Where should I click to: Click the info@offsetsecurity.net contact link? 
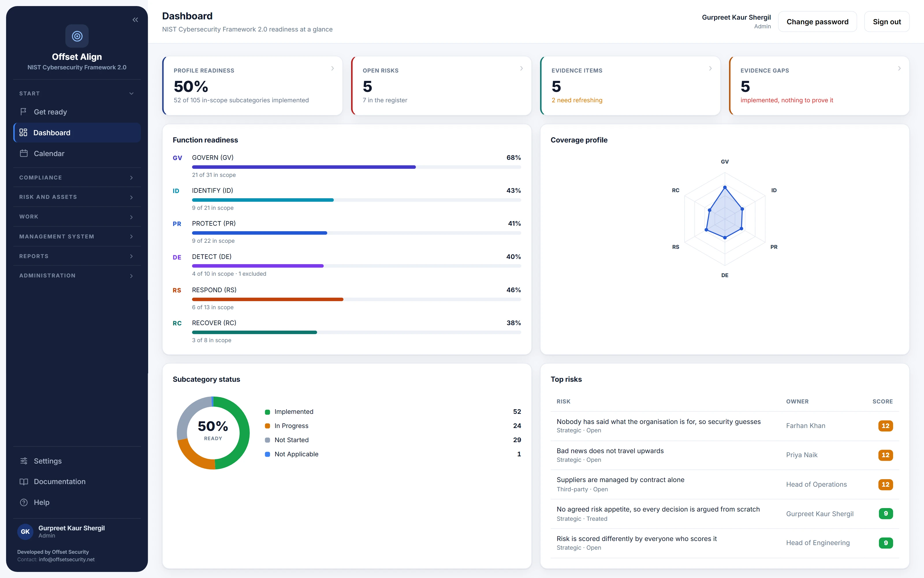coord(66,559)
